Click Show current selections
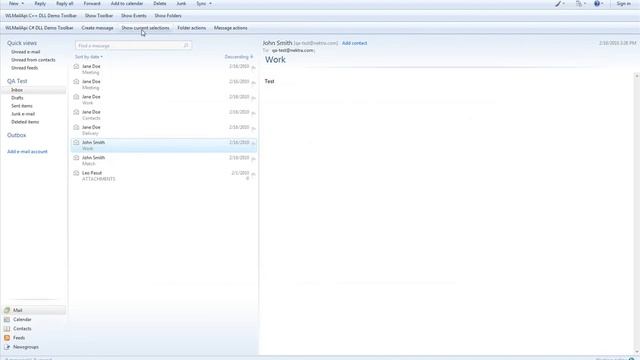 pos(145,28)
